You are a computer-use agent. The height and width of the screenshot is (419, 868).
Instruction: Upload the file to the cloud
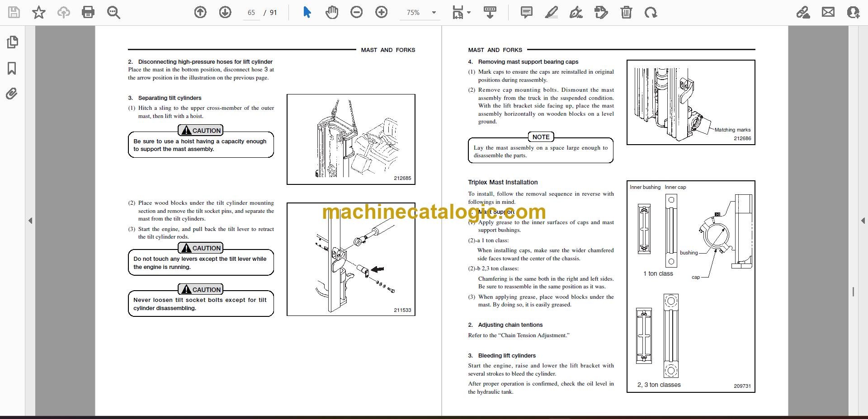(63, 13)
